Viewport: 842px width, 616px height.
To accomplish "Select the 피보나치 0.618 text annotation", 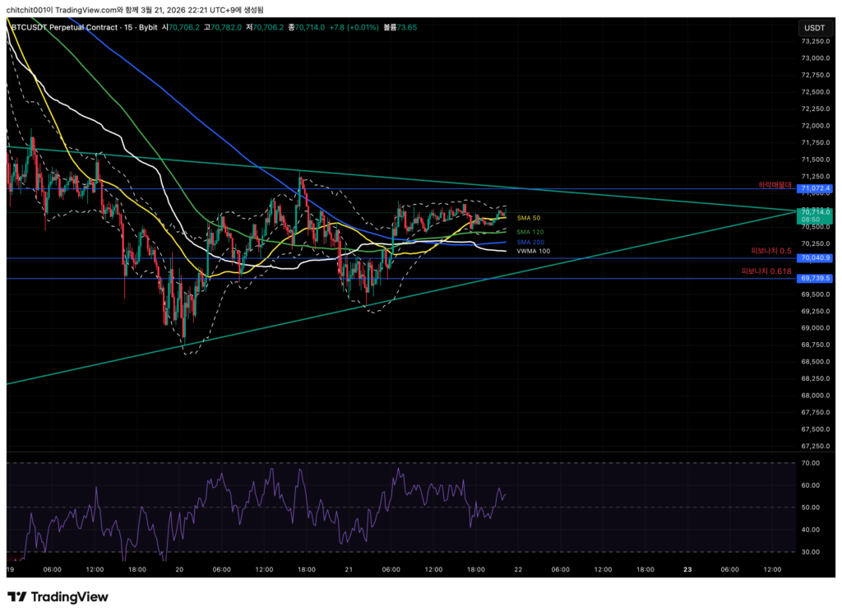I will pos(766,271).
